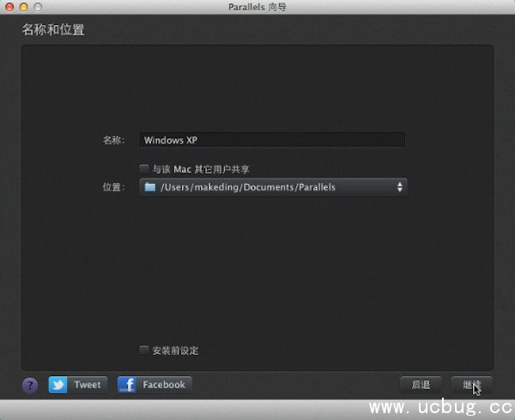Image resolution: width=515 pixels, height=420 pixels.
Task: Click the location dropdown stepper arrows
Action: (400, 187)
